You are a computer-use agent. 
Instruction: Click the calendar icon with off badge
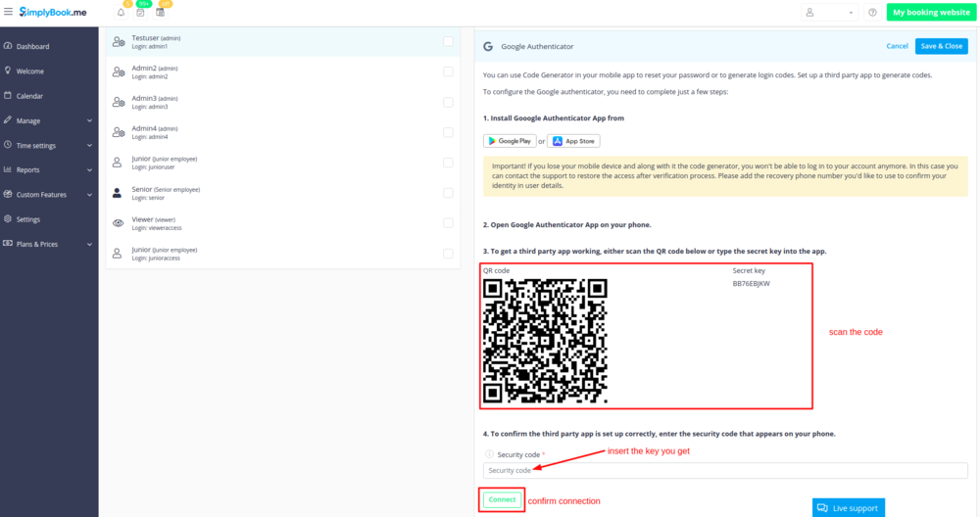160,13
